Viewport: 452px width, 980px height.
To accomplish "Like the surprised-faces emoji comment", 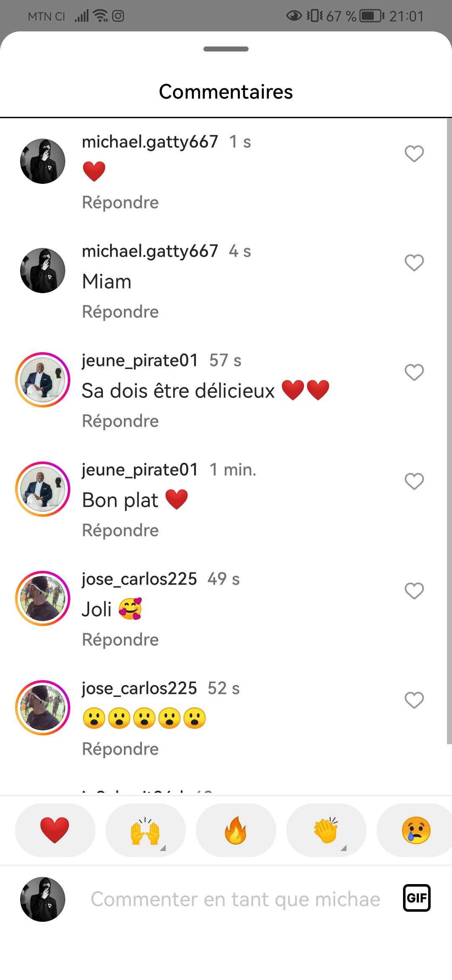I will click(x=414, y=700).
